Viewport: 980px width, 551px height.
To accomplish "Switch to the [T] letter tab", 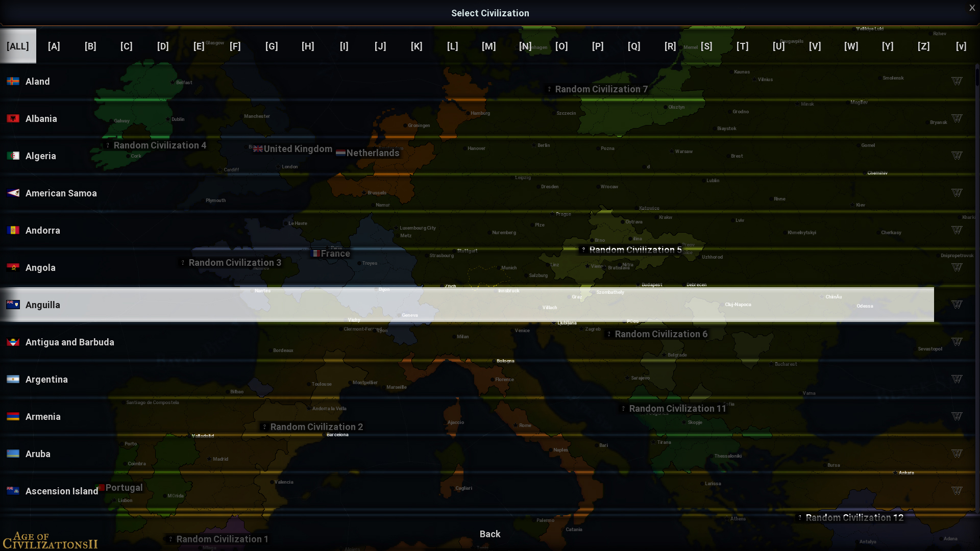I will (743, 46).
